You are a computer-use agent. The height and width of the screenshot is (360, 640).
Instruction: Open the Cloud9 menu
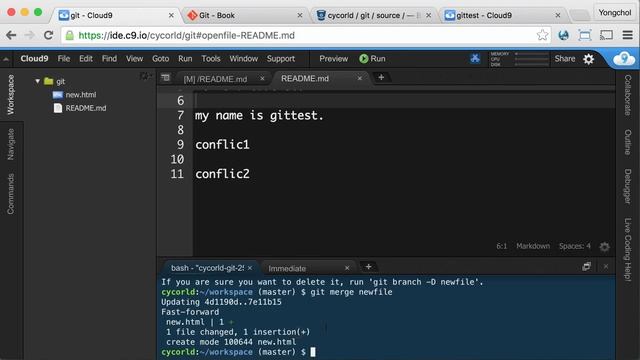[34, 59]
